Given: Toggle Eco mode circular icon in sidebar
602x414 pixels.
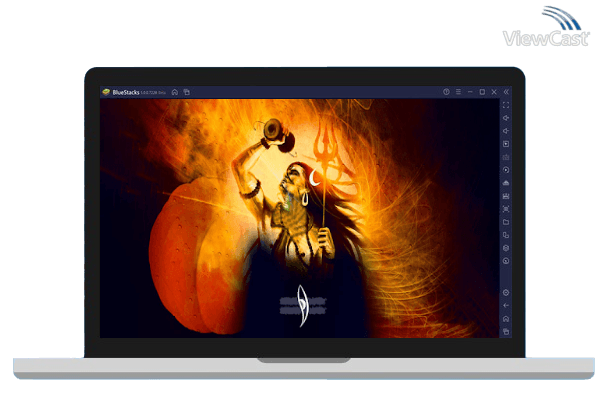Looking at the screenshot, I should tap(506, 261).
